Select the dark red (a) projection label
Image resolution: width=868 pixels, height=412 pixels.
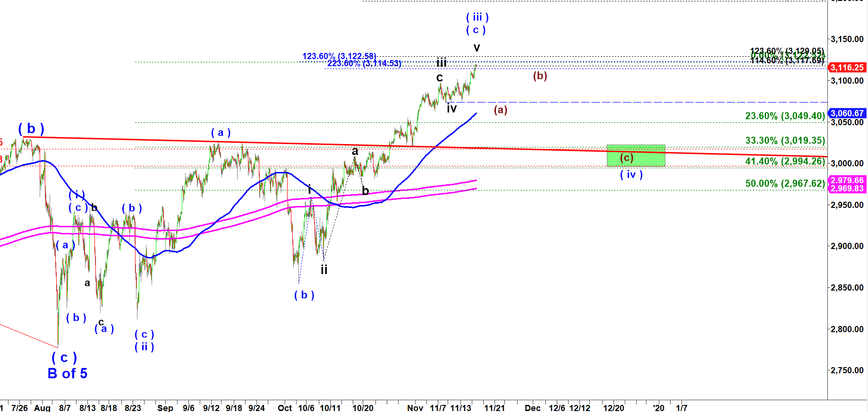[x=501, y=110]
